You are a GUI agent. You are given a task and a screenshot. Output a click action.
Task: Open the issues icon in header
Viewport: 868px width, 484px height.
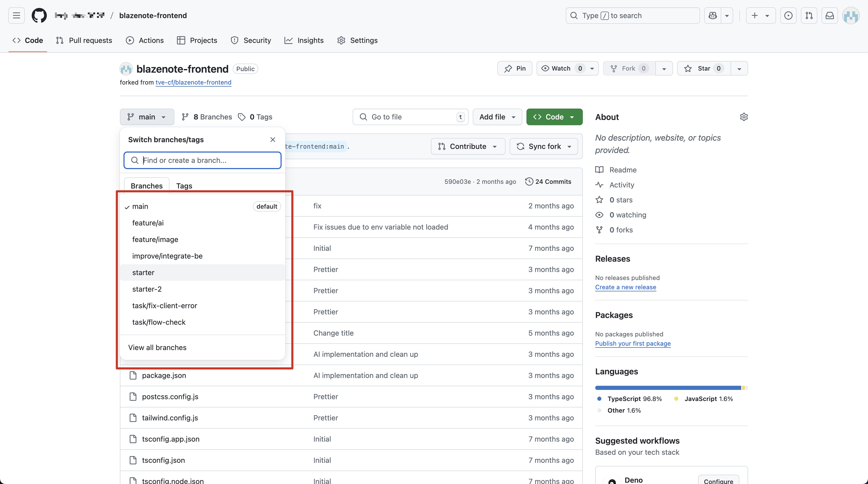pyautogui.click(x=788, y=16)
